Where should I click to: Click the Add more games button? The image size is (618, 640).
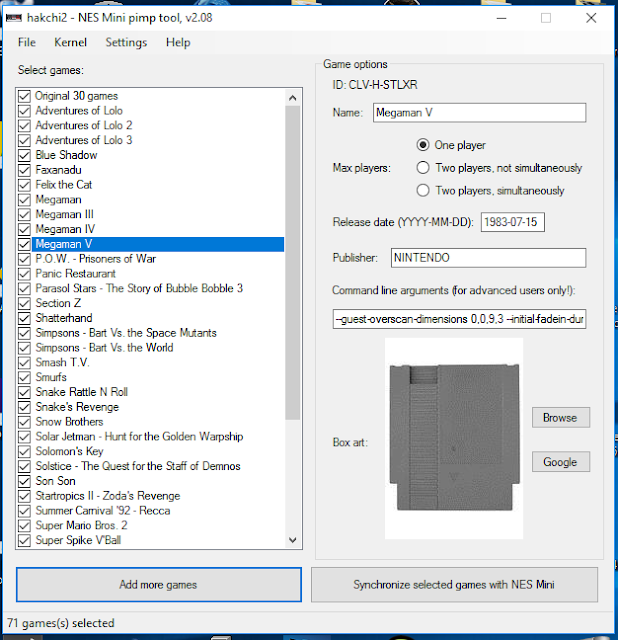pyautogui.click(x=158, y=584)
